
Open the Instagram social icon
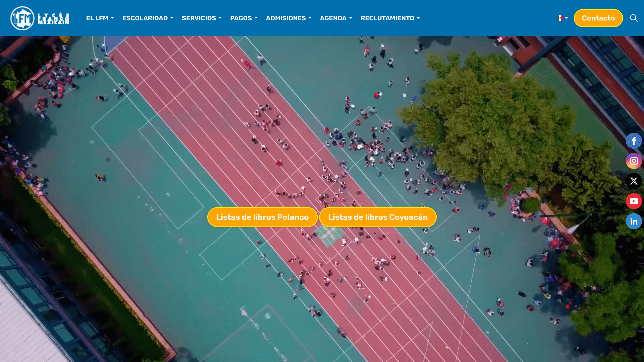[x=634, y=161]
